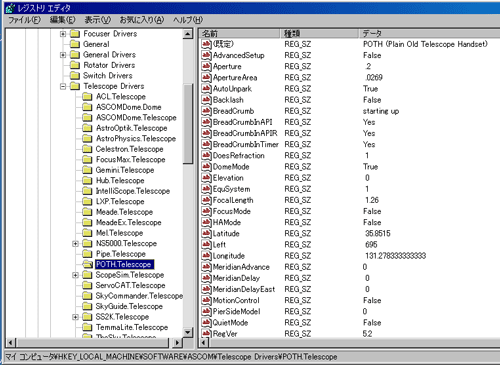Viewport: 500px width, 365px height.
Task: Select the FocusMax.Telescope key
Action: pos(131,160)
